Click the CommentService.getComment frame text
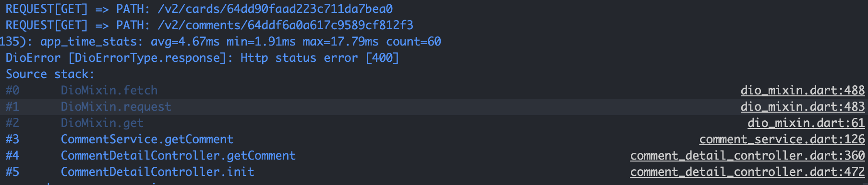This screenshot has width=868, height=185. pos(147,139)
